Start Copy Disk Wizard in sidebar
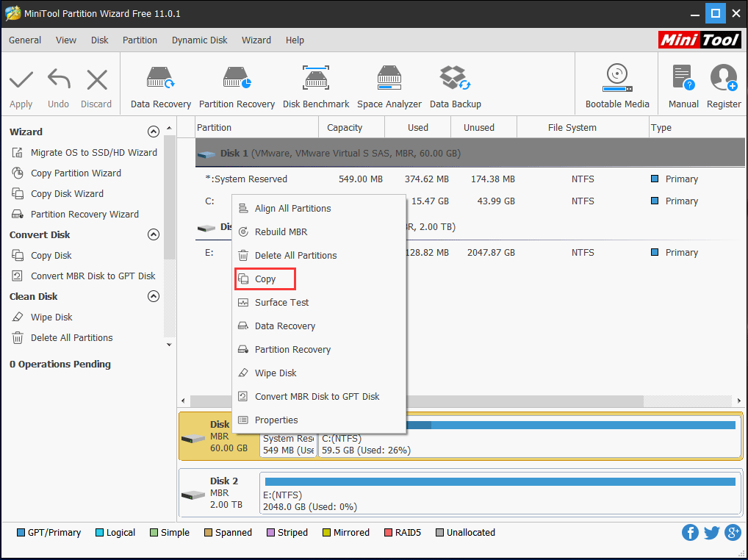This screenshot has width=748, height=560. [x=57, y=194]
